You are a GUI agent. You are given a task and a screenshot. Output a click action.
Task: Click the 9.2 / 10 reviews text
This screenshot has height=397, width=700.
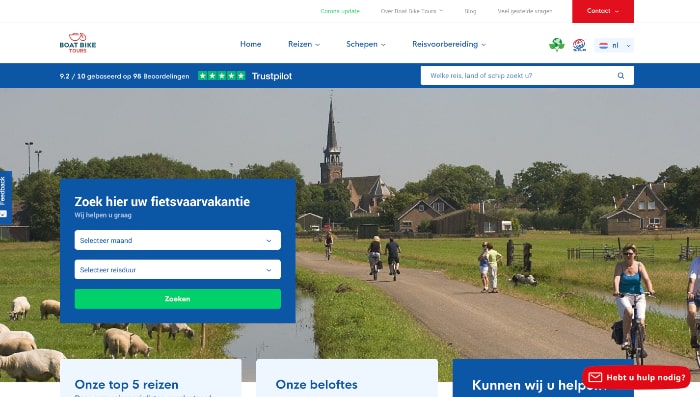[124, 76]
